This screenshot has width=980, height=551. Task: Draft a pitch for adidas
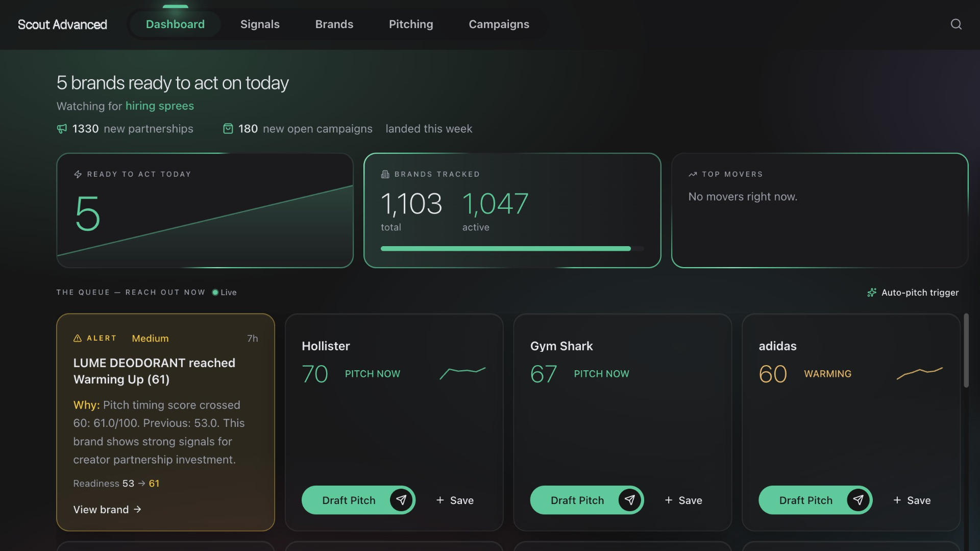[816, 500]
